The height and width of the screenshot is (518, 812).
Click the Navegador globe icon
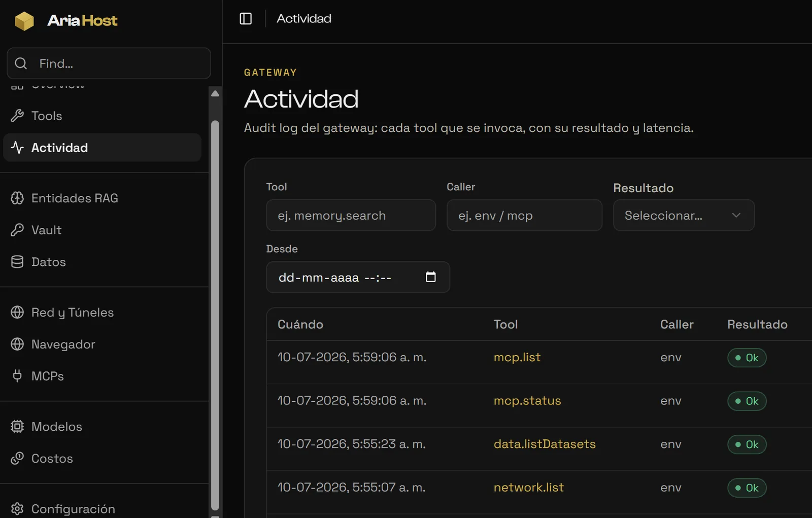(17, 344)
